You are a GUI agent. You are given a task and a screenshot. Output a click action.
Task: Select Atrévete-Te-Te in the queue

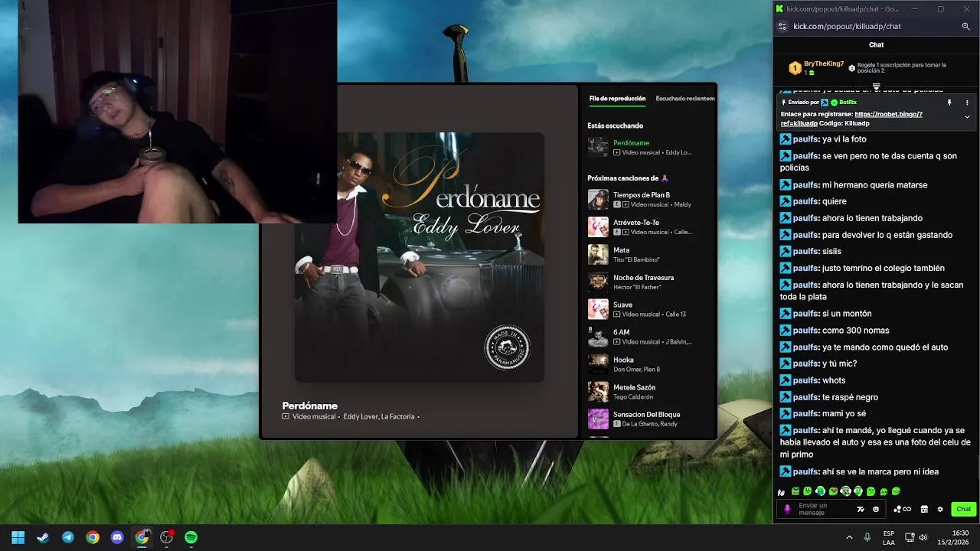point(651,227)
